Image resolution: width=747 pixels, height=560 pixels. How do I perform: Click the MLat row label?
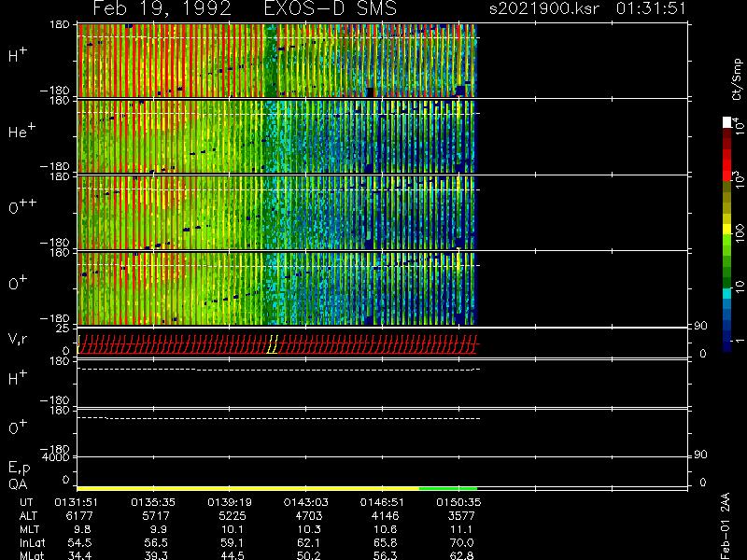tap(32, 555)
